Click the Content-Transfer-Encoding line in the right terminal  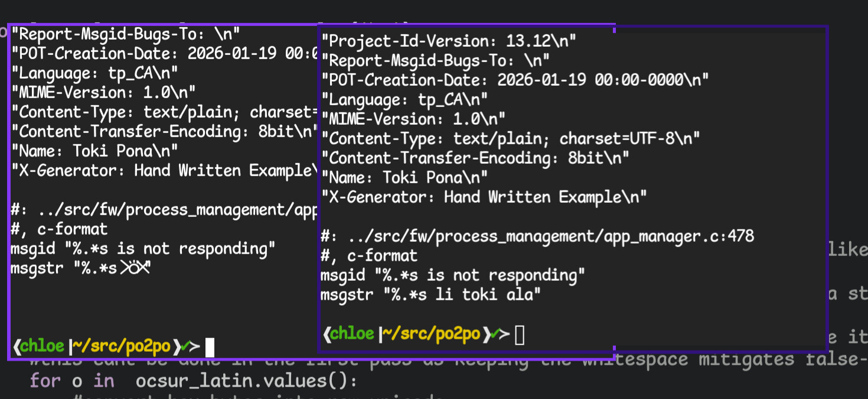(x=475, y=158)
